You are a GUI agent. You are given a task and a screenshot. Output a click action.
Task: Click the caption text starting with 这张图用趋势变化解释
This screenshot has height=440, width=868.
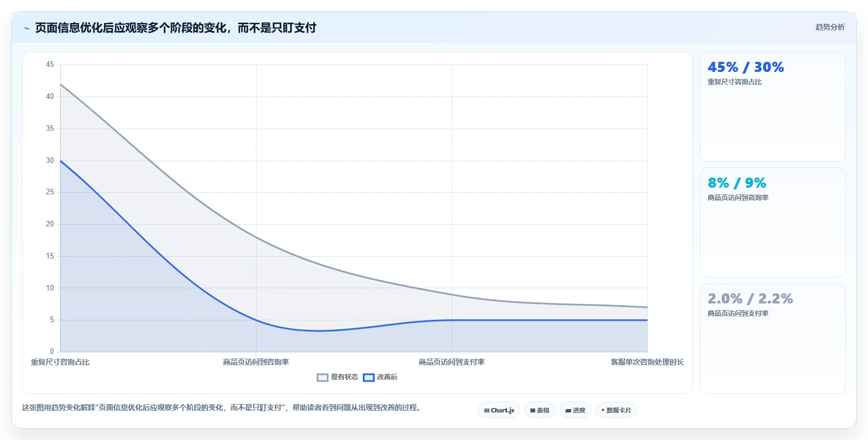pos(221,408)
